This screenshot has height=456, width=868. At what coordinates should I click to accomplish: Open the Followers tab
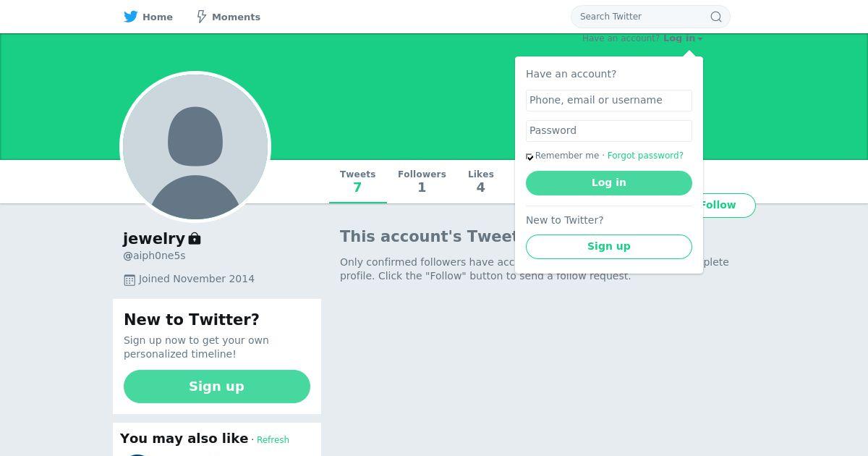(422, 182)
